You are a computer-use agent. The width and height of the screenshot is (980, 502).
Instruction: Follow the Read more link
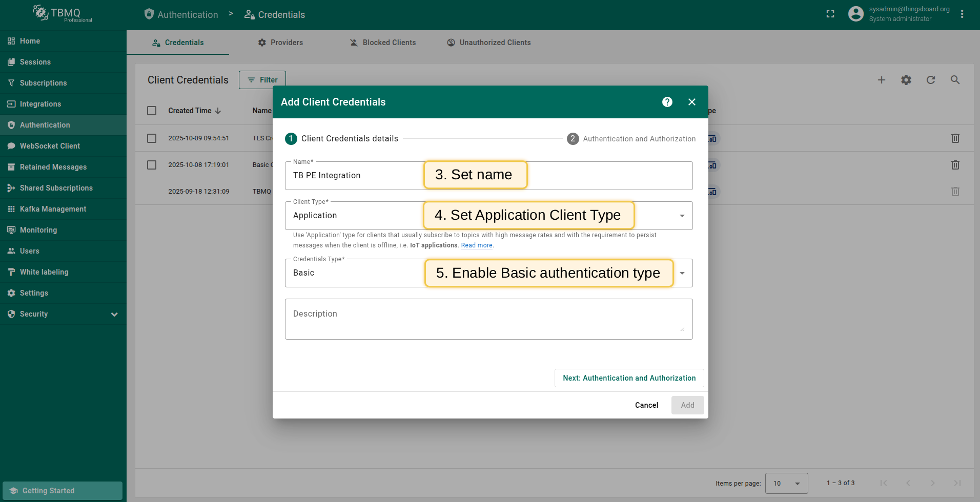pos(477,245)
